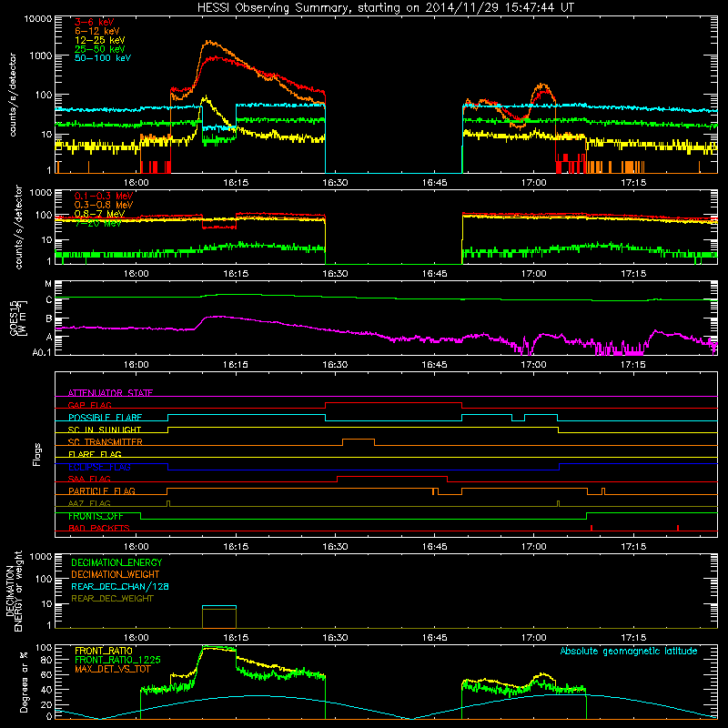728x728 pixels.
Task: Select the ECLIPSE_FLAG label
Action: pyautogui.click(x=99, y=467)
